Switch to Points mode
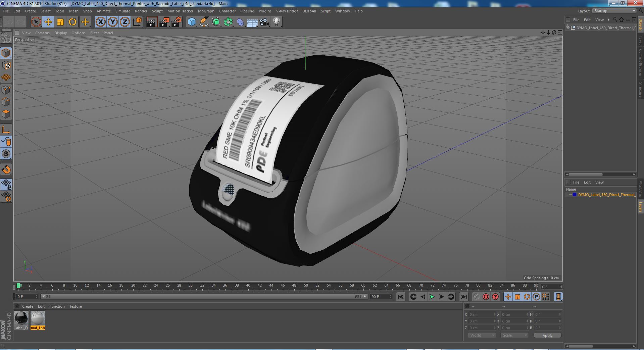 6,90
